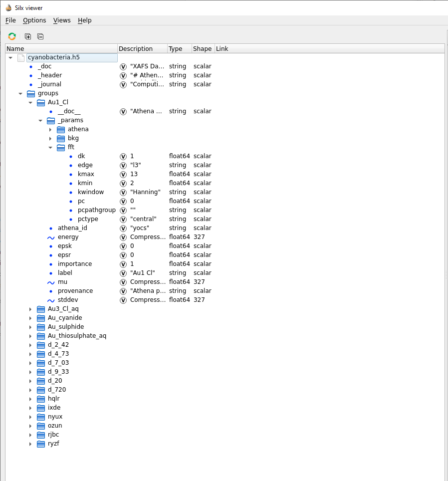The width and height of the screenshot is (448, 481).
Task: Click the file icon beside cyanobacteria.h5
Action: [20, 57]
